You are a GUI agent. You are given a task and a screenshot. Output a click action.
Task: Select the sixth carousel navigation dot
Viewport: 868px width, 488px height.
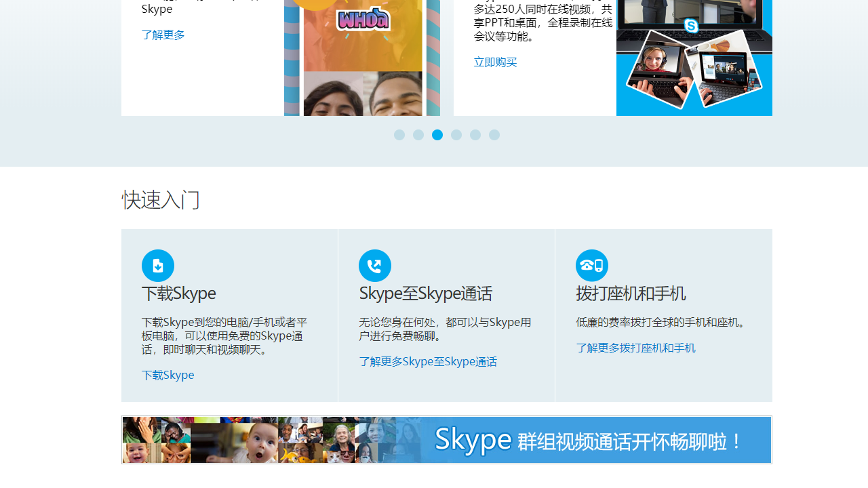(494, 135)
